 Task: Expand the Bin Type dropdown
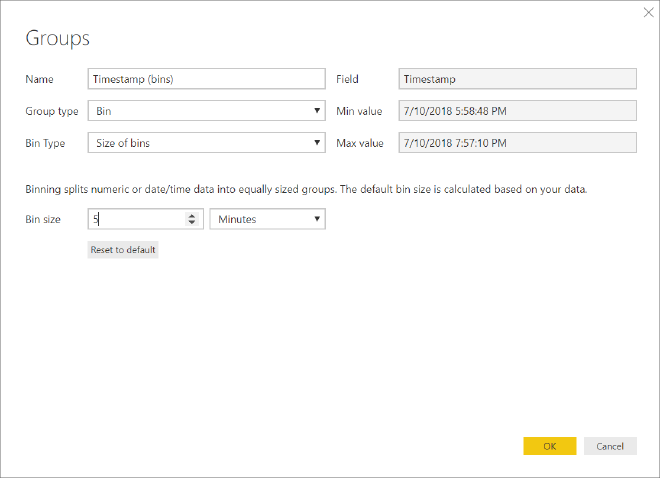pyautogui.click(x=207, y=143)
